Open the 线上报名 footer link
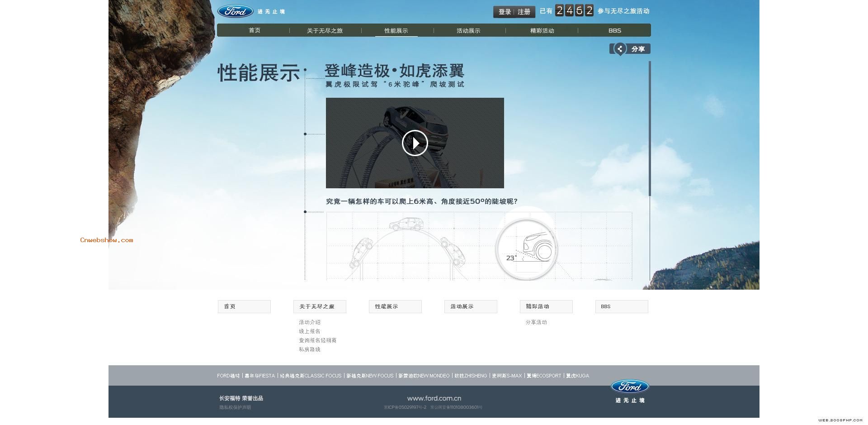Viewport: 868px width, 425px height. (310, 331)
